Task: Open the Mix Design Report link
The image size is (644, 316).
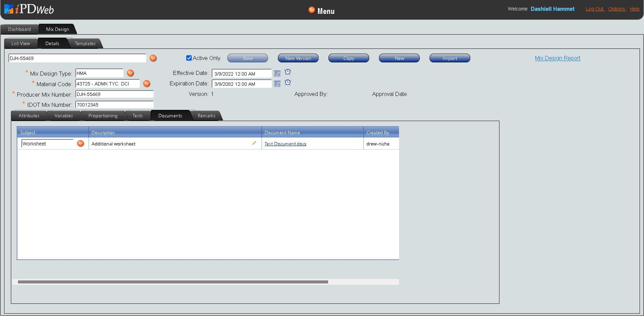Action: pyautogui.click(x=557, y=58)
